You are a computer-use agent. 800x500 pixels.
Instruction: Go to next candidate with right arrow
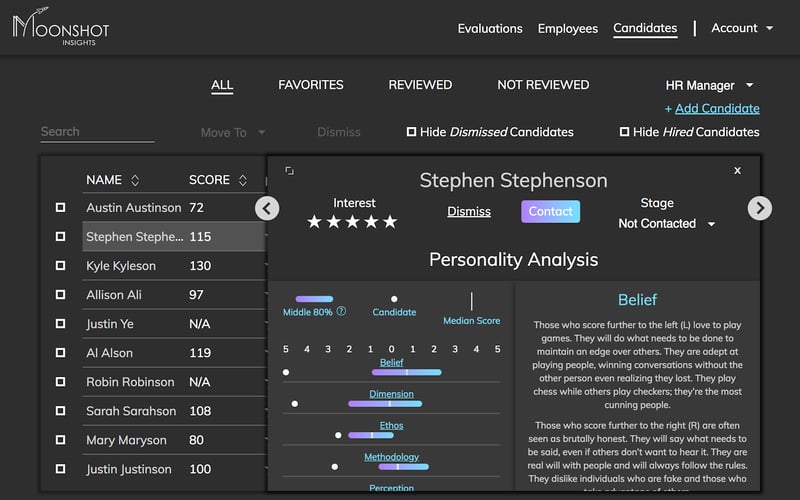coord(760,208)
